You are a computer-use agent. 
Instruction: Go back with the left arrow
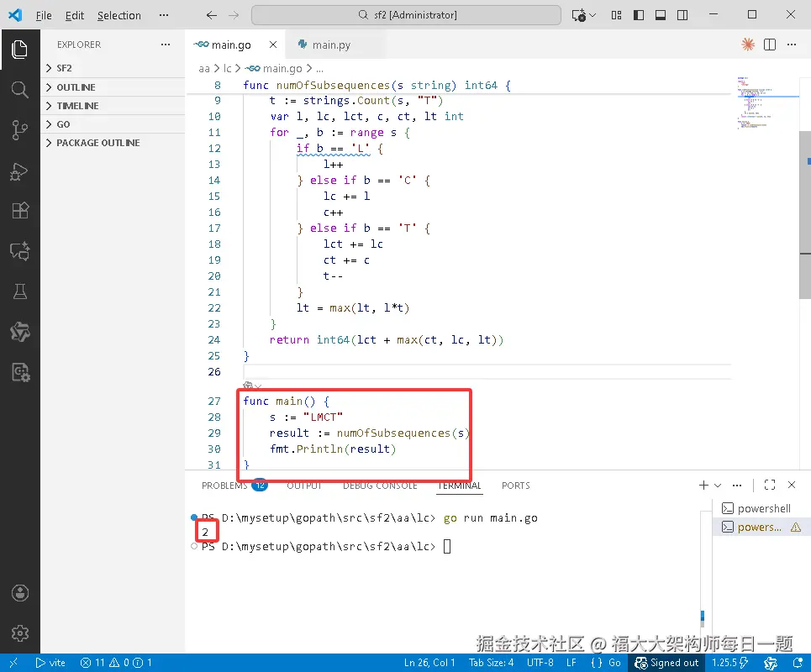pos(212,15)
